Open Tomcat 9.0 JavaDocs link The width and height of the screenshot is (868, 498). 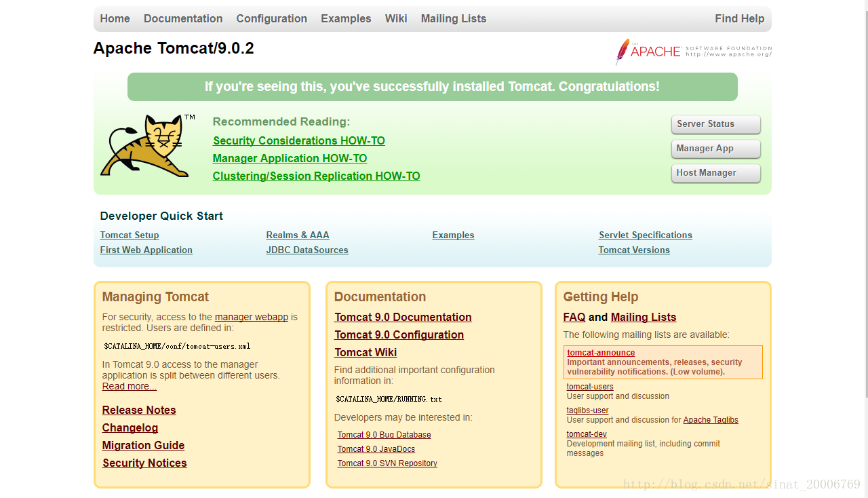(376, 449)
